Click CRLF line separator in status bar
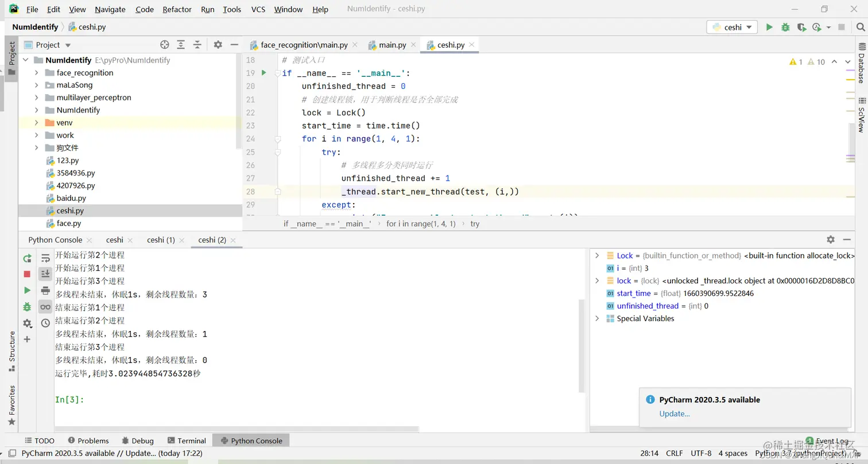The width and height of the screenshot is (868, 464). tap(675, 453)
